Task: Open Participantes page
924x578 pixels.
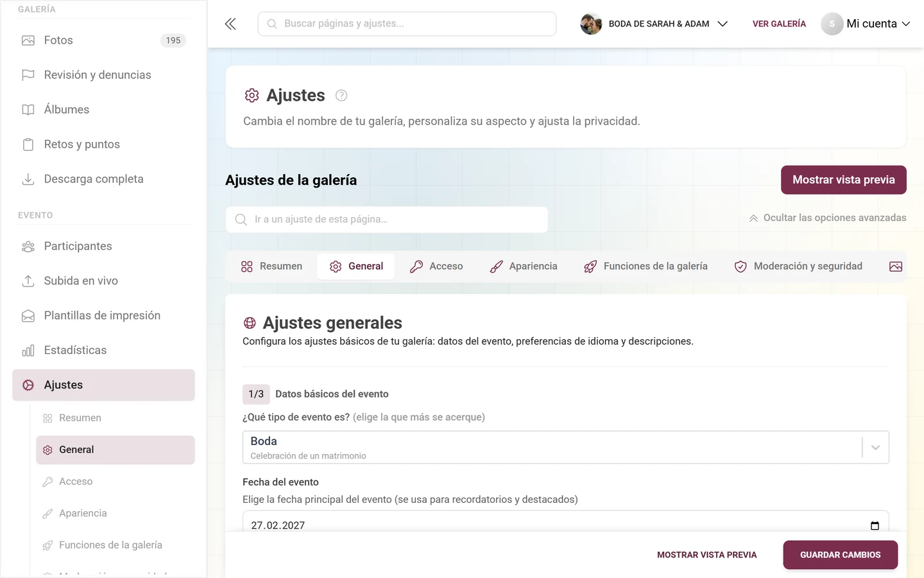Action: 103,247
